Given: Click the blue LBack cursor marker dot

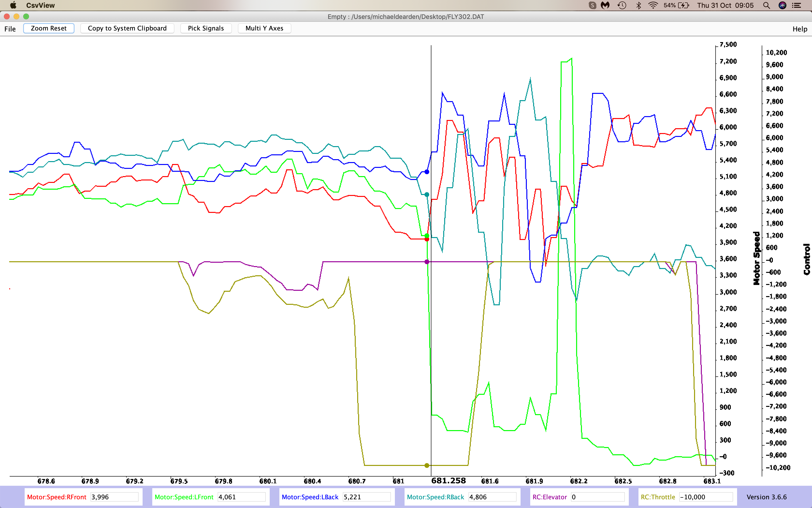Looking at the screenshot, I should (x=427, y=172).
